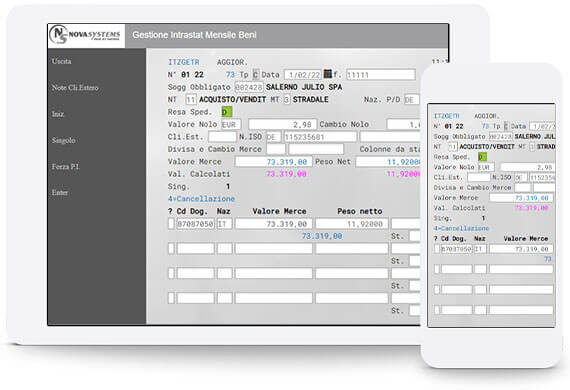Select Enter in the sidebar
This screenshot has width=570, height=390.
pyautogui.click(x=60, y=193)
